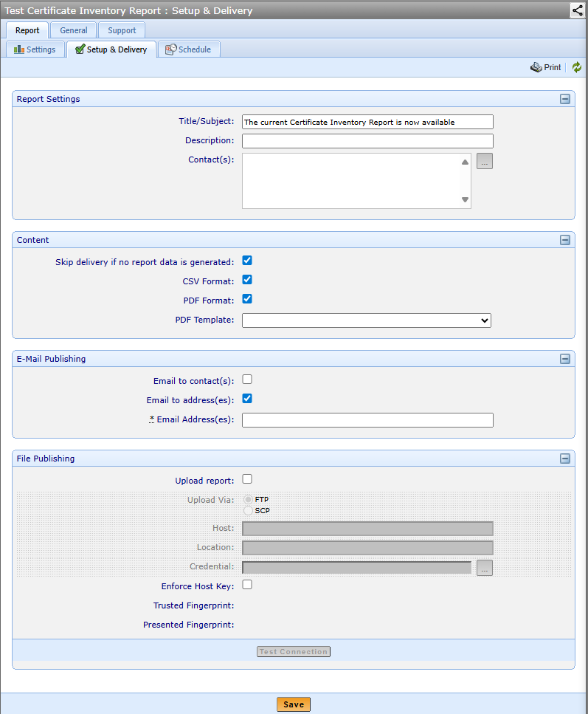Click the Contact(s) browse ellipsis button
This screenshot has width=588, height=714.
(484, 162)
